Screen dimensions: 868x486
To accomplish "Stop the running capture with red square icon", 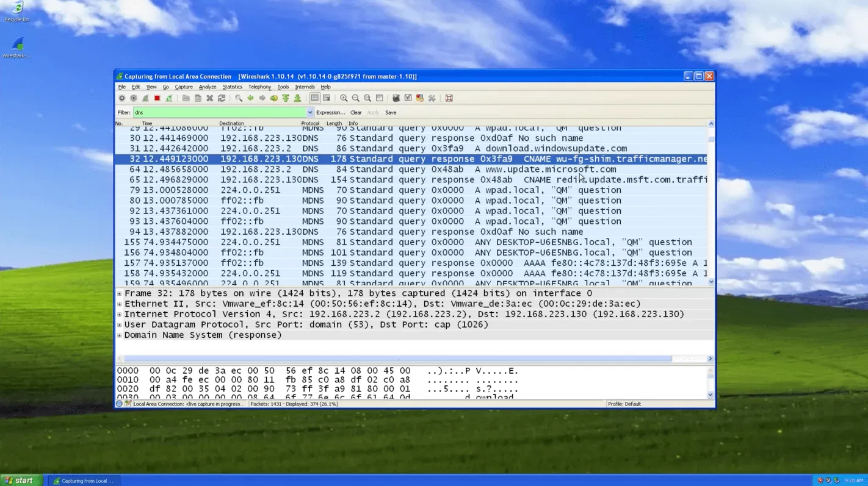I will [157, 98].
